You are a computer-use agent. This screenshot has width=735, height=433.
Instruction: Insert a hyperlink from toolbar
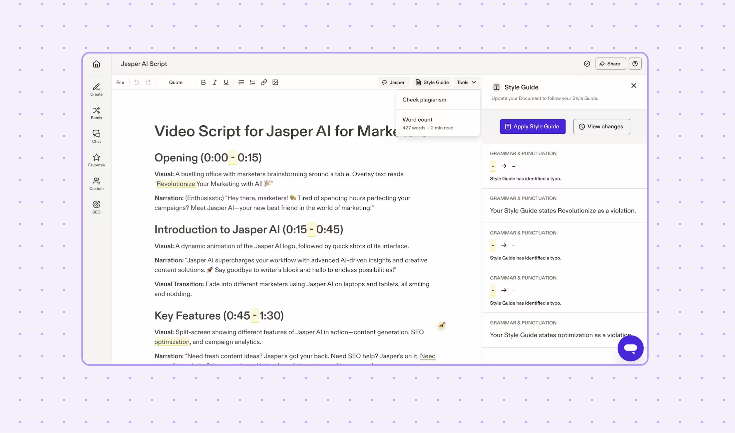[264, 82]
